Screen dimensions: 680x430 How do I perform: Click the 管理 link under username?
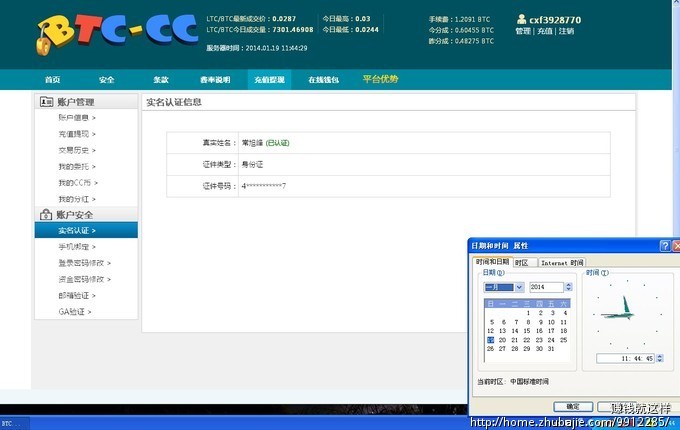[x=523, y=31]
